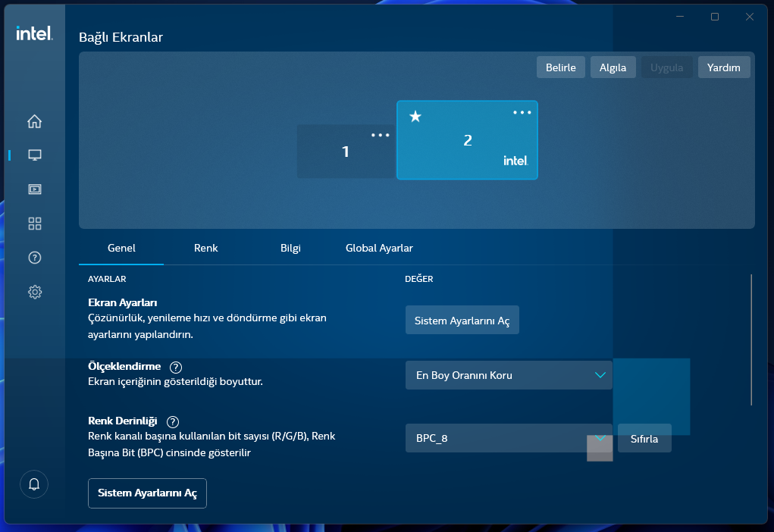Click the DEĞER column header
This screenshot has width=774, height=532.
(419, 279)
